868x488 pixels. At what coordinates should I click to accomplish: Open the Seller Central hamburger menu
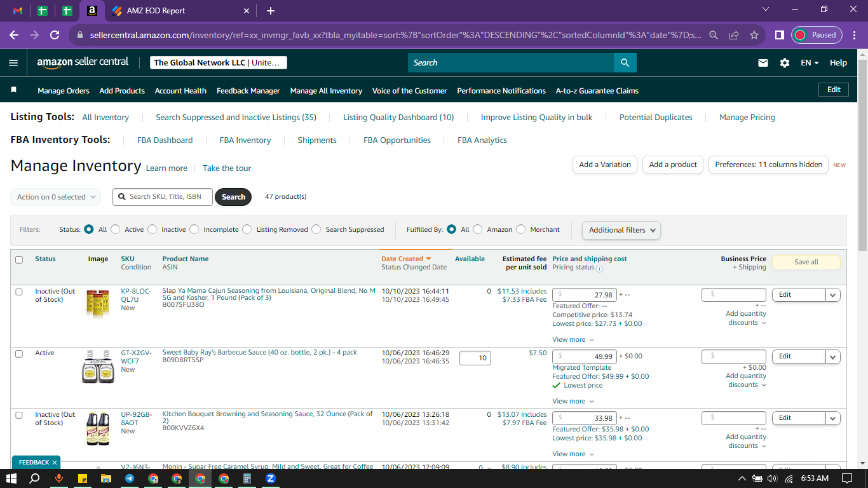pyautogui.click(x=13, y=63)
